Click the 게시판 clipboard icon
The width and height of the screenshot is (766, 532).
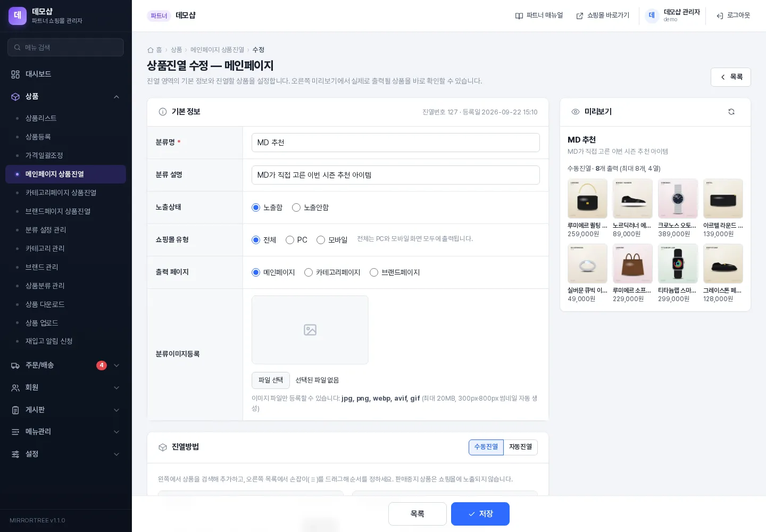pyautogui.click(x=15, y=410)
